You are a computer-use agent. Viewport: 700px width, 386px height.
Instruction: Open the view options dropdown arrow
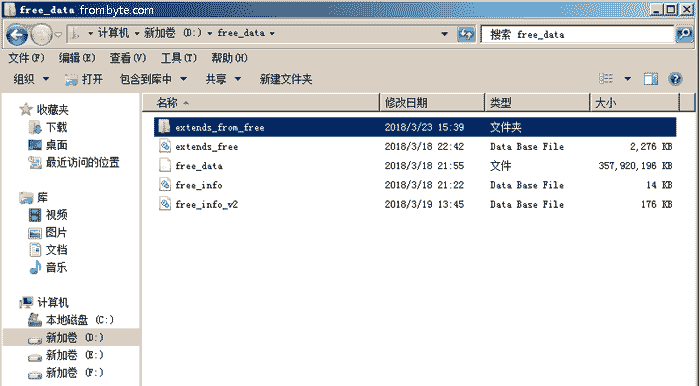tap(628, 79)
